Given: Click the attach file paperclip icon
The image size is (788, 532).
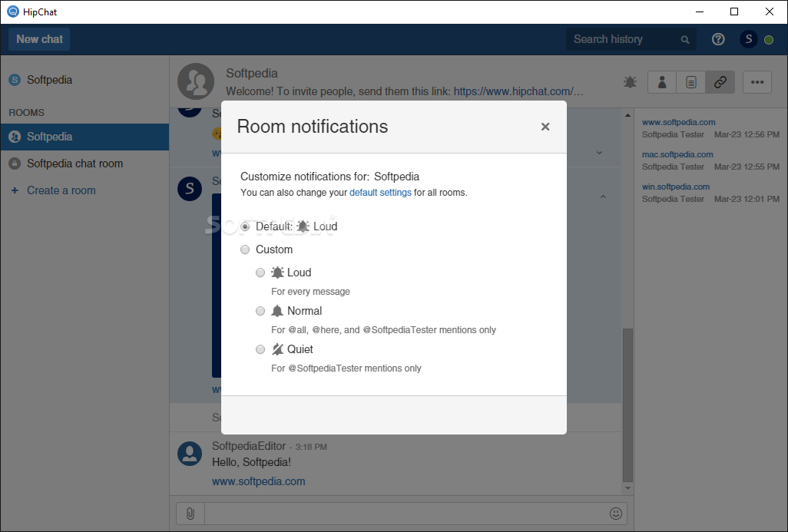Looking at the screenshot, I should (x=190, y=514).
